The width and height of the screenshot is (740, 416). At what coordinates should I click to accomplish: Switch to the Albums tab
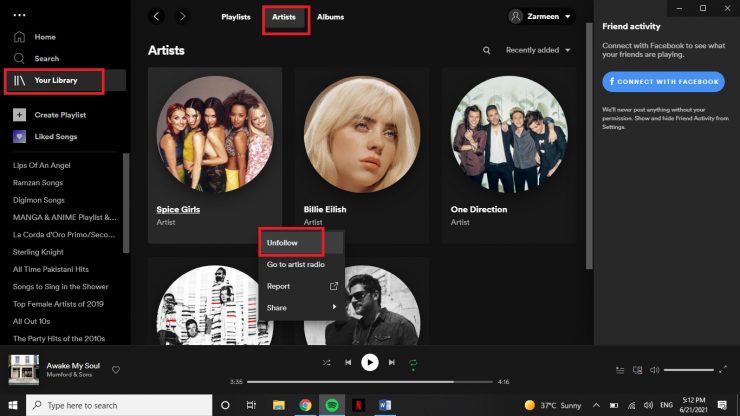330,17
